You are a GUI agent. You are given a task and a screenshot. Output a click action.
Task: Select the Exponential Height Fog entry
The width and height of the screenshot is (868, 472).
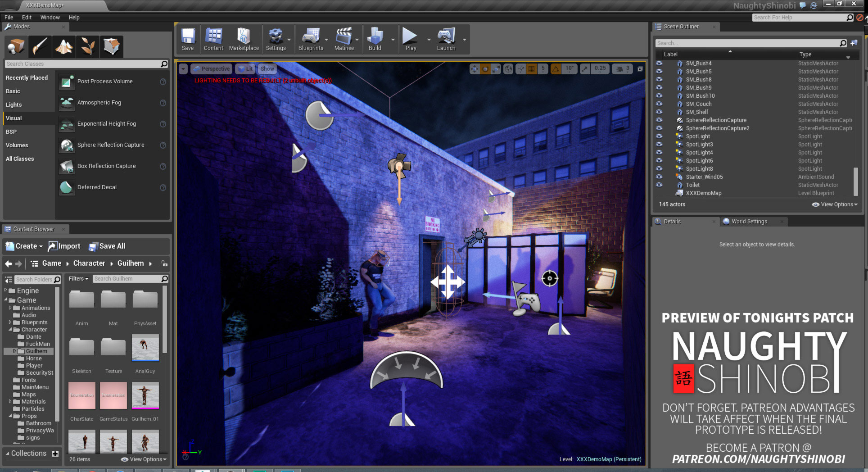(113, 124)
